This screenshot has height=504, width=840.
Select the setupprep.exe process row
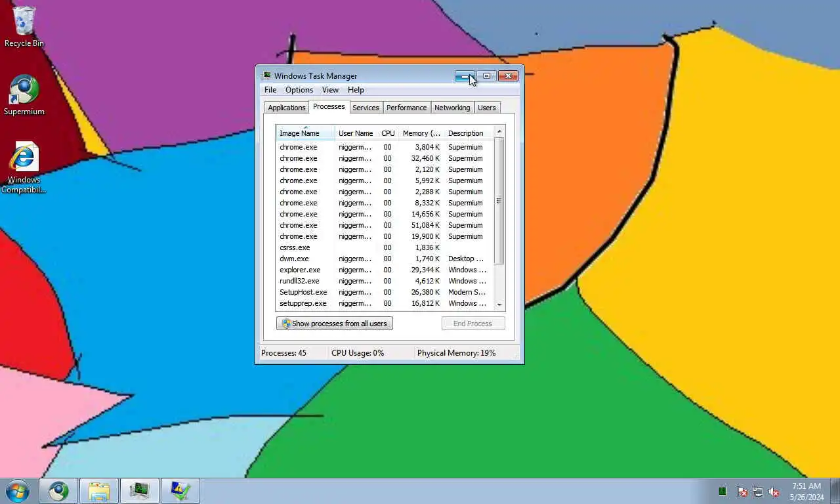click(385, 303)
